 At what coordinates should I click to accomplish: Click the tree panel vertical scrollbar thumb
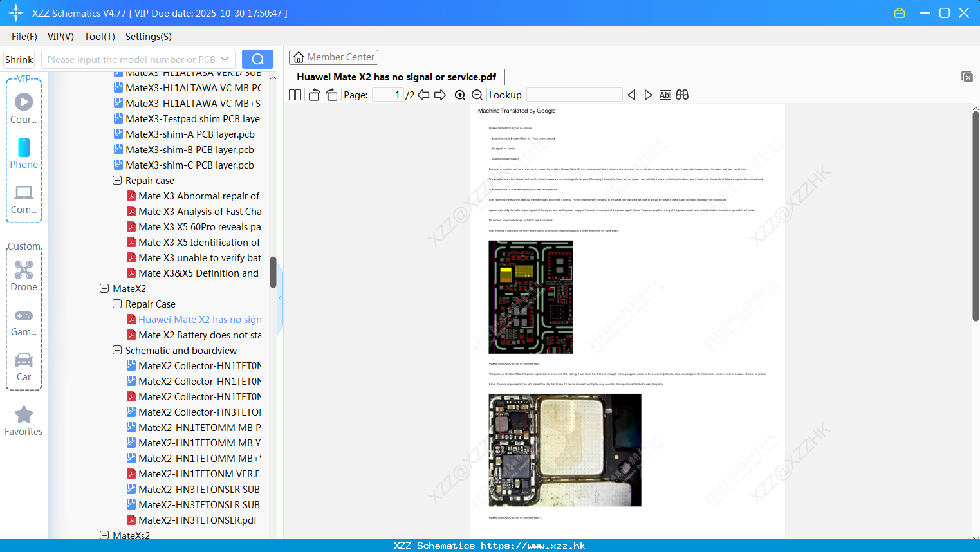click(x=273, y=272)
